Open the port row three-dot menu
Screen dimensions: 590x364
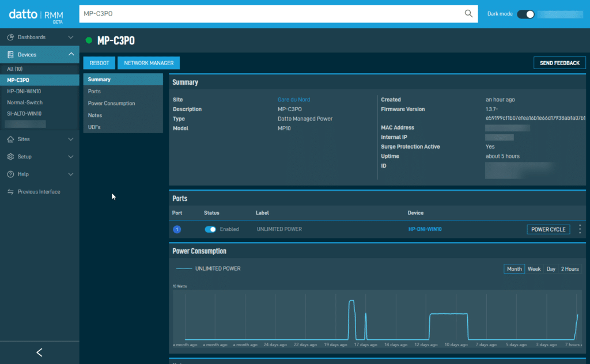pos(580,229)
